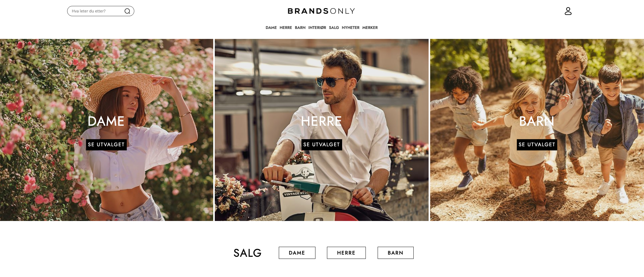The width and height of the screenshot is (644, 277).
Task: Open MERKER in the navigation bar
Action: point(370,28)
